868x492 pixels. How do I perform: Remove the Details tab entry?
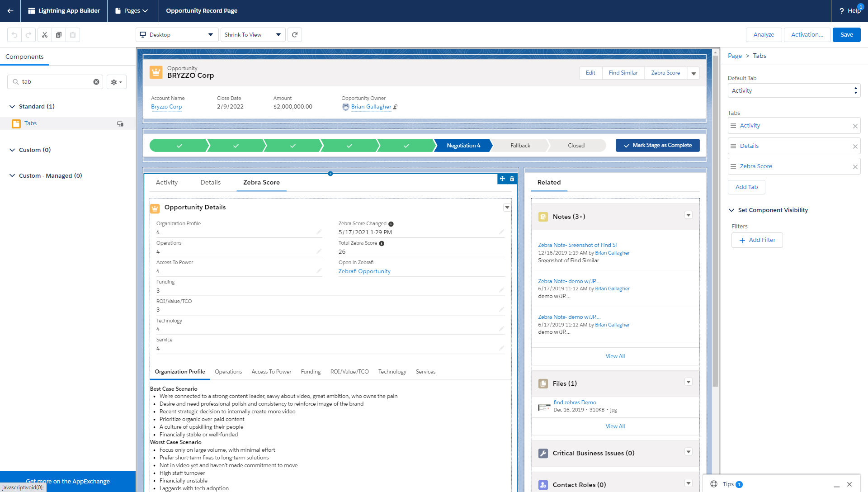[x=855, y=147]
